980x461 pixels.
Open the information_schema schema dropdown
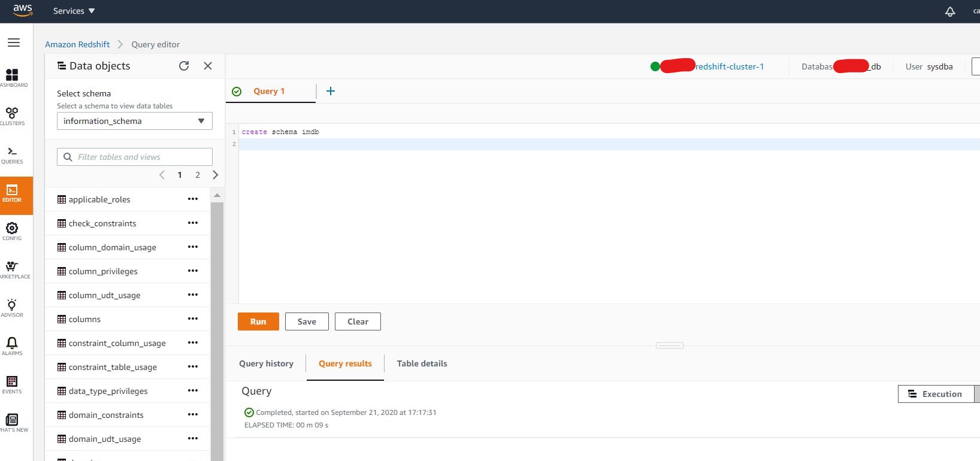135,121
